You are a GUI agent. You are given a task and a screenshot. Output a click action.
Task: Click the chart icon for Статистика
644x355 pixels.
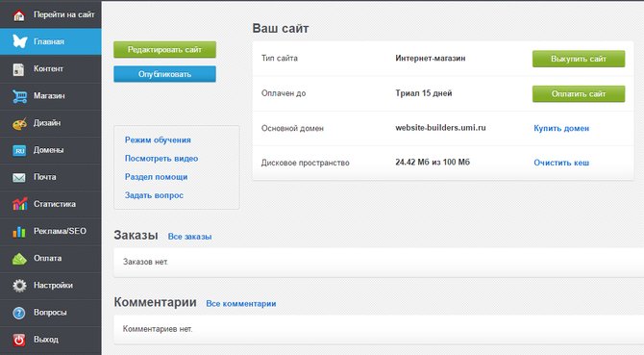[19, 204]
